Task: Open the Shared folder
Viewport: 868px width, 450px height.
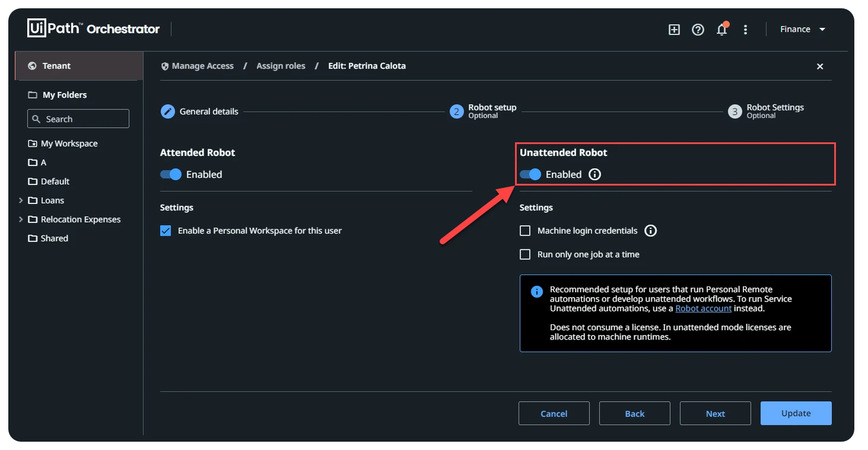Action: tap(49, 238)
